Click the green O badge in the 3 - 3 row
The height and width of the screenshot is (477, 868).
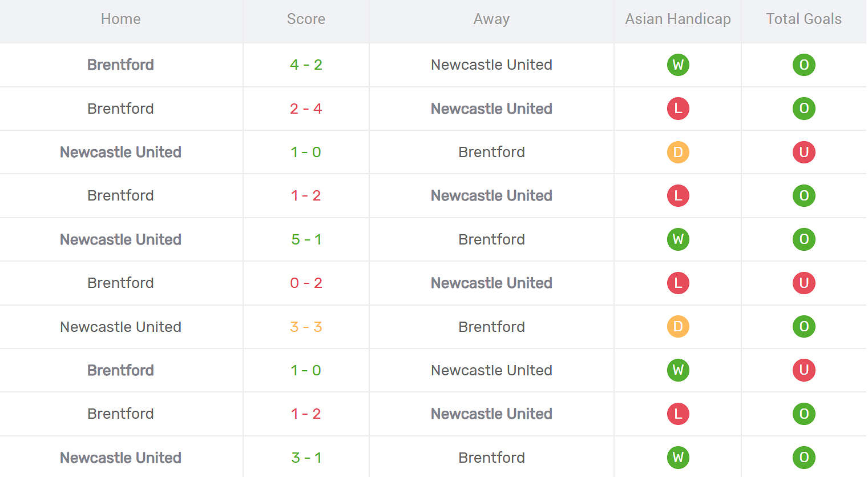tap(804, 327)
